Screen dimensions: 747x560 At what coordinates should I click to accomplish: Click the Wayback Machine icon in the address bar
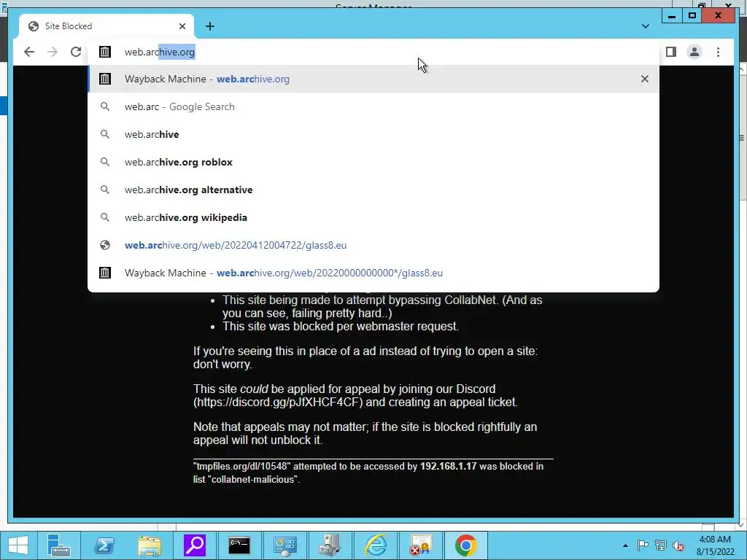pos(105,52)
